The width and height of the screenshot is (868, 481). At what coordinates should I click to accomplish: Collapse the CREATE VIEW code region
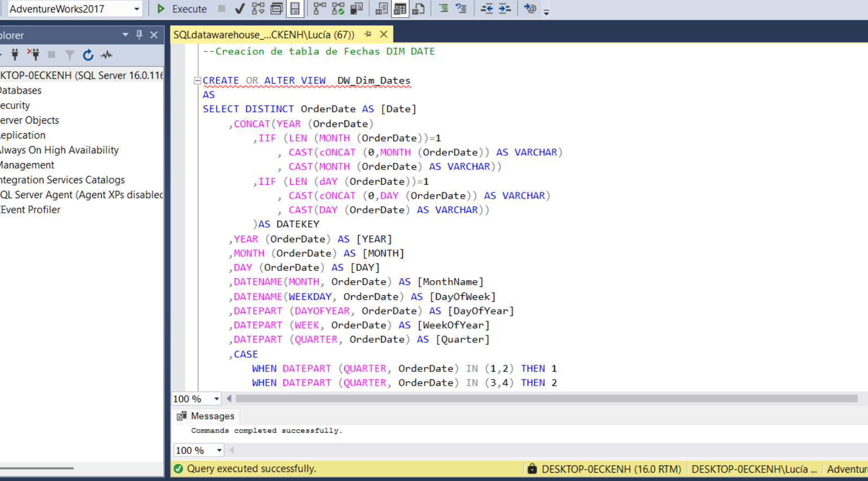click(197, 80)
